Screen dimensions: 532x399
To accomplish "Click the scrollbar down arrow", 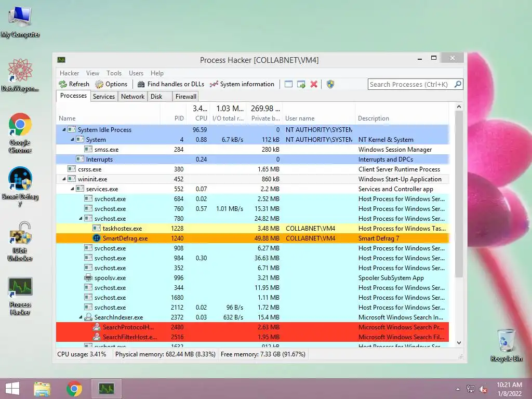I will 459,343.
